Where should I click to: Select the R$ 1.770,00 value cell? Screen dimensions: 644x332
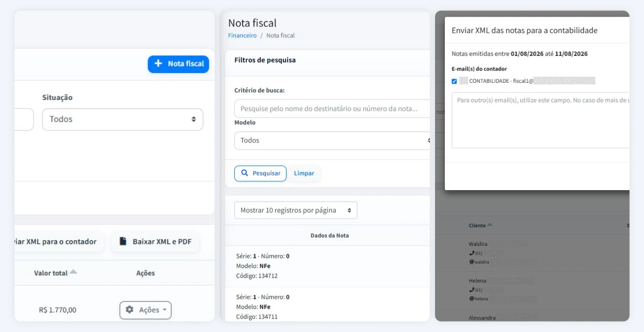[57, 310]
